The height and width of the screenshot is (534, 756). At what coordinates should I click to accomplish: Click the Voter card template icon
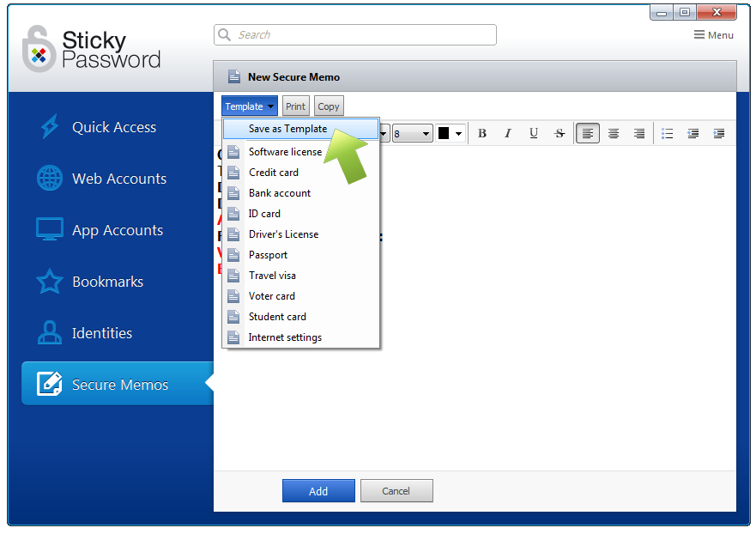pyautogui.click(x=234, y=296)
